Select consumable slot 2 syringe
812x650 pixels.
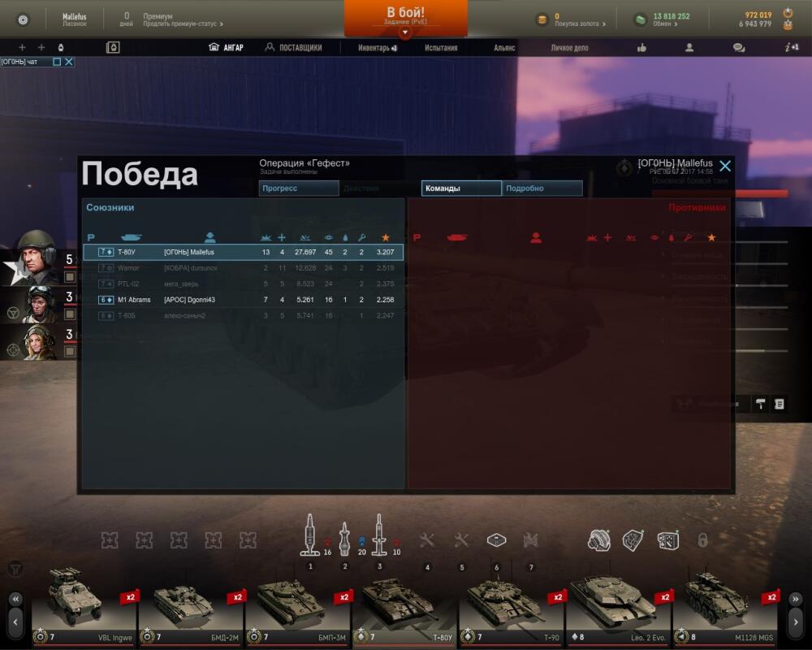pyautogui.click(x=345, y=539)
